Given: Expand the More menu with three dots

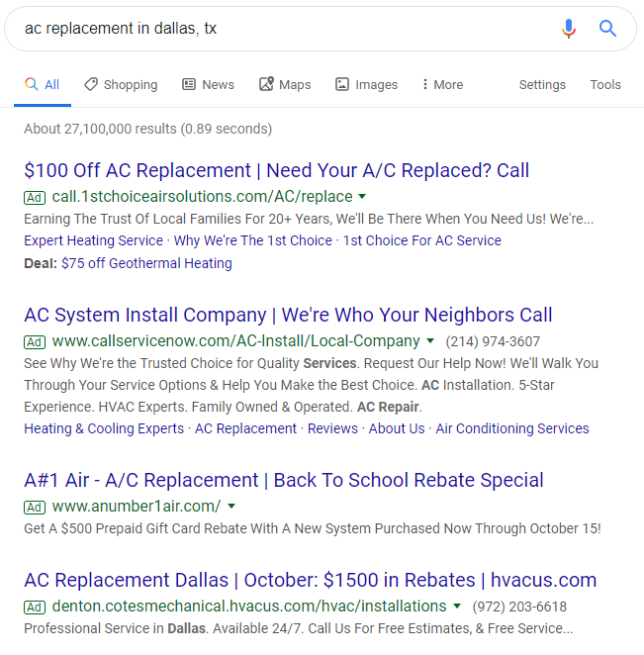Looking at the screenshot, I should click(441, 85).
